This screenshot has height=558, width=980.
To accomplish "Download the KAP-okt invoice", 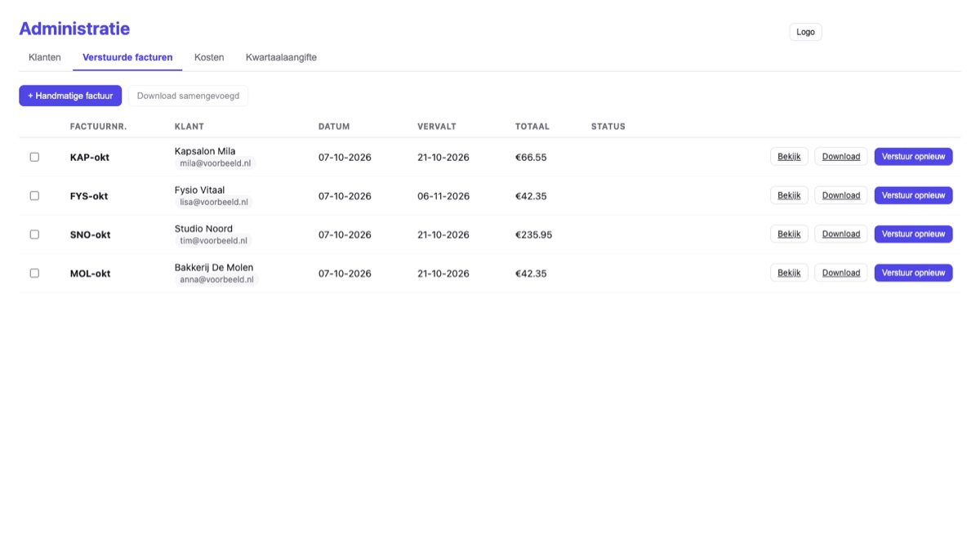I will coord(841,156).
